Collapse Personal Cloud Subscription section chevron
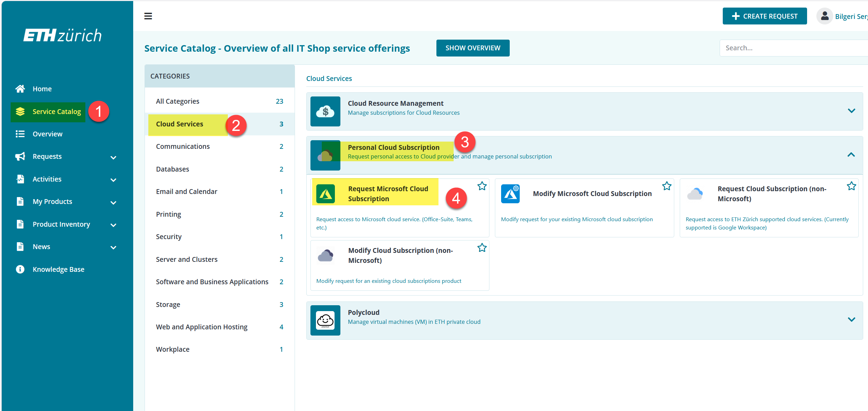 point(851,155)
